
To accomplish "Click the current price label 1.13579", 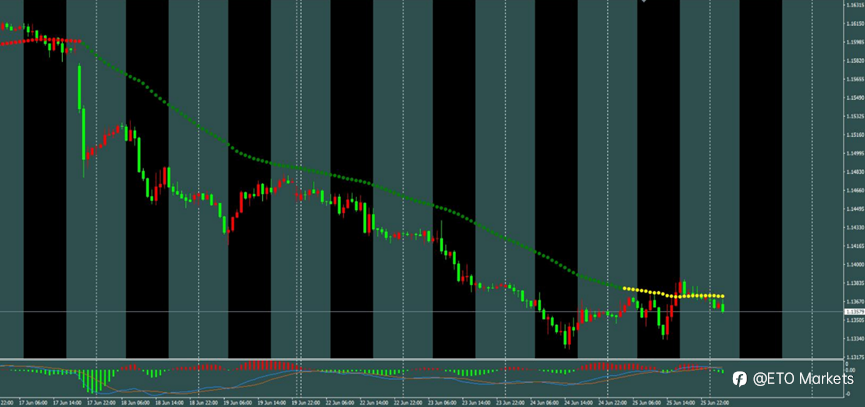I will point(855,312).
